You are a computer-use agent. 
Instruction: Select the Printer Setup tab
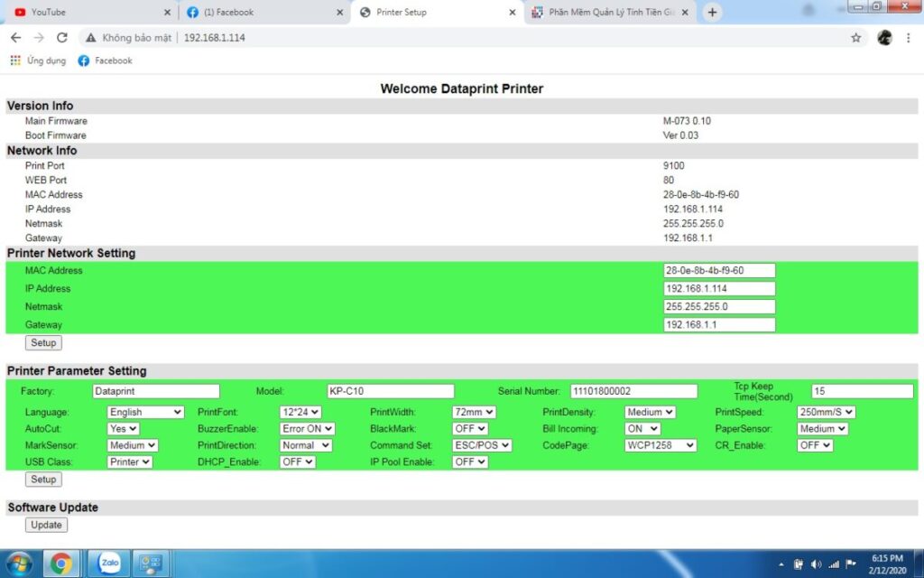click(x=436, y=13)
